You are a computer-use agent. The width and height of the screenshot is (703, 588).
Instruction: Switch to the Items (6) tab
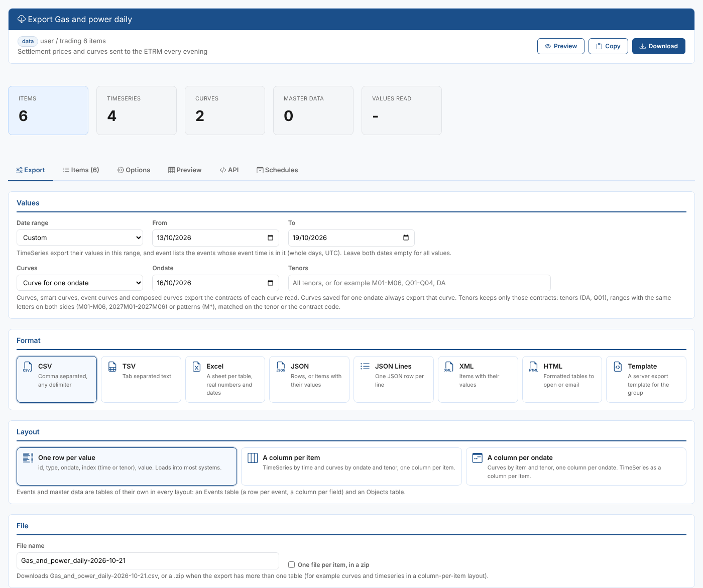click(x=81, y=170)
